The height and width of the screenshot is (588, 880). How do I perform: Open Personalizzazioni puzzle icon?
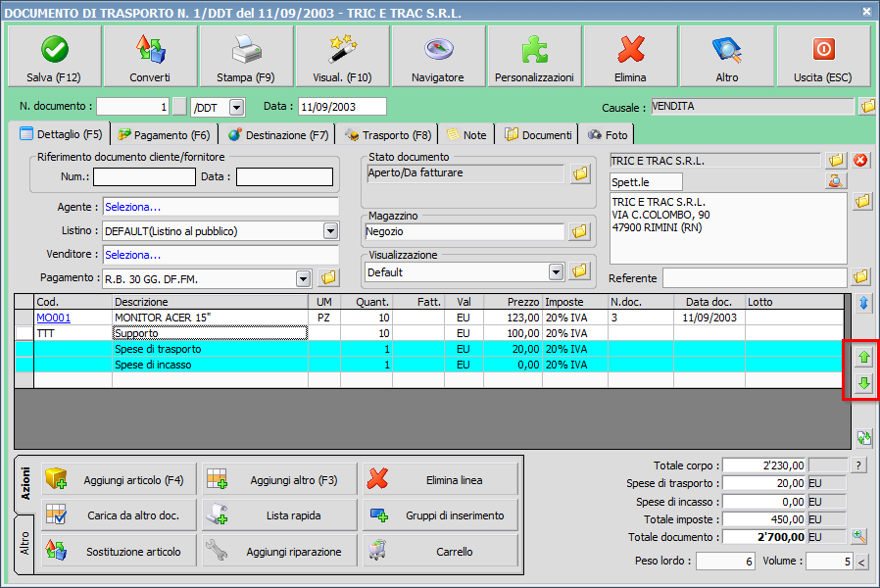pyautogui.click(x=534, y=57)
